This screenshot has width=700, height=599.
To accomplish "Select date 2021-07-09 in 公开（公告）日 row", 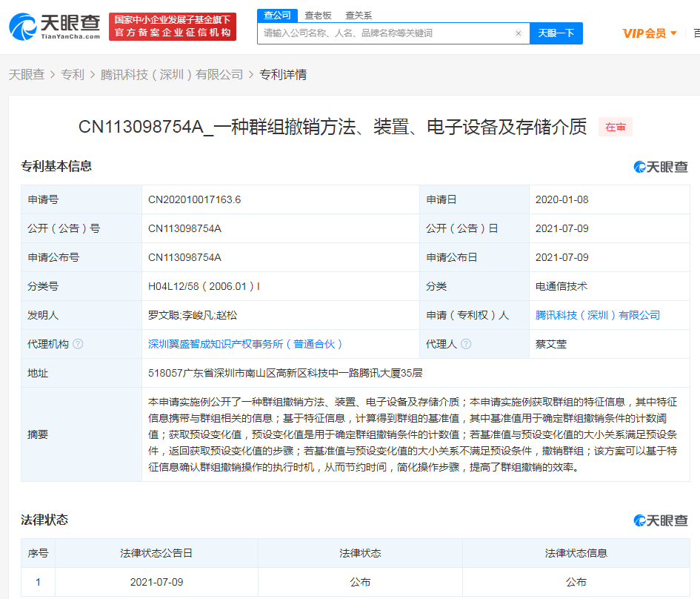I will pyautogui.click(x=561, y=228).
